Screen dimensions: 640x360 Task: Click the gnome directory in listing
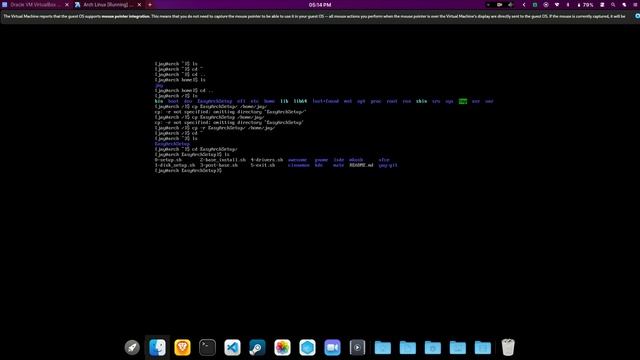[321, 160]
